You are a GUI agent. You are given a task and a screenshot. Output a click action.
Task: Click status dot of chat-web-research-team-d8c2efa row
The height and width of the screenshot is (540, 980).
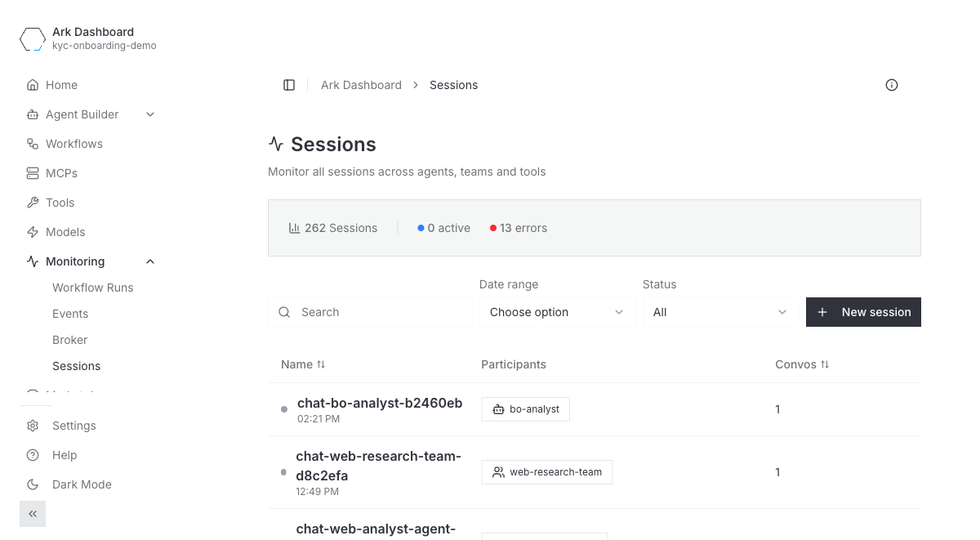[x=283, y=472]
